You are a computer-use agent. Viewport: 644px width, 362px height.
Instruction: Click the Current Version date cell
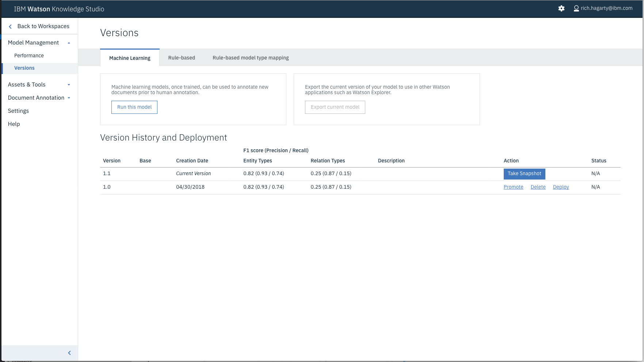point(194,173)
